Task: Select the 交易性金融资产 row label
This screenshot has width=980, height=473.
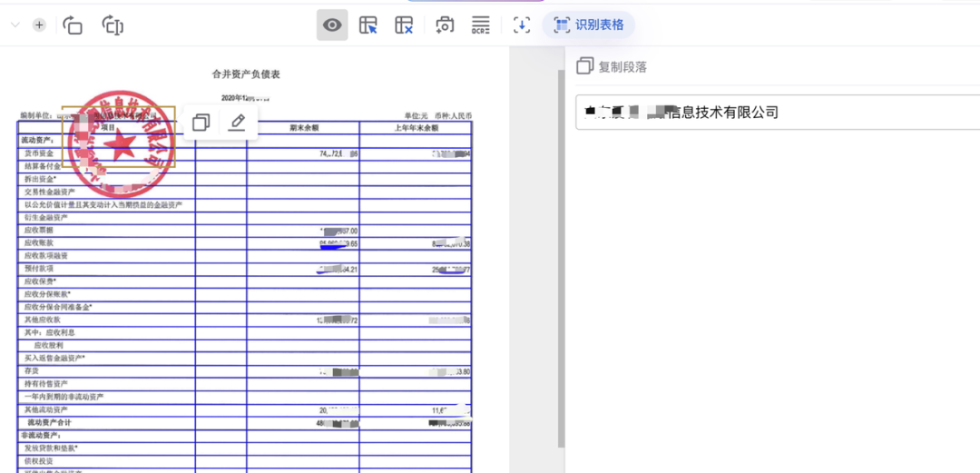Action: [x=49, y=192]
